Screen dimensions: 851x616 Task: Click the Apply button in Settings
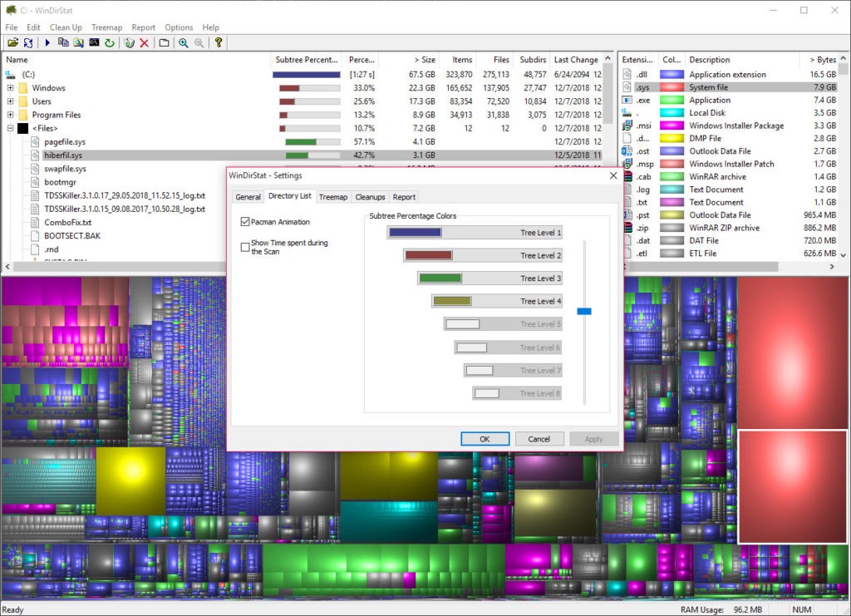click(593, 439)
